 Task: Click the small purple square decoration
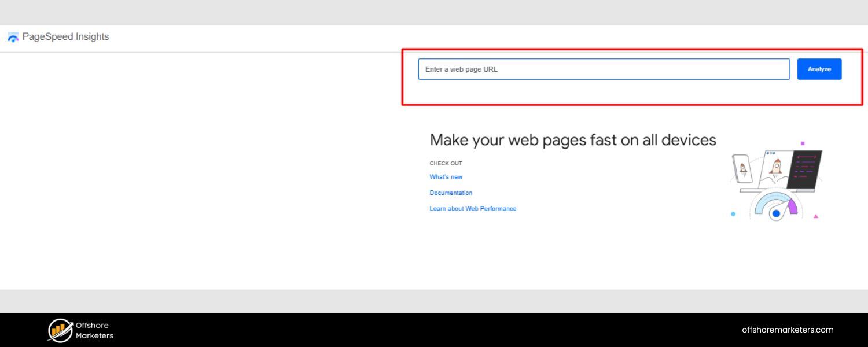[803, 143]
